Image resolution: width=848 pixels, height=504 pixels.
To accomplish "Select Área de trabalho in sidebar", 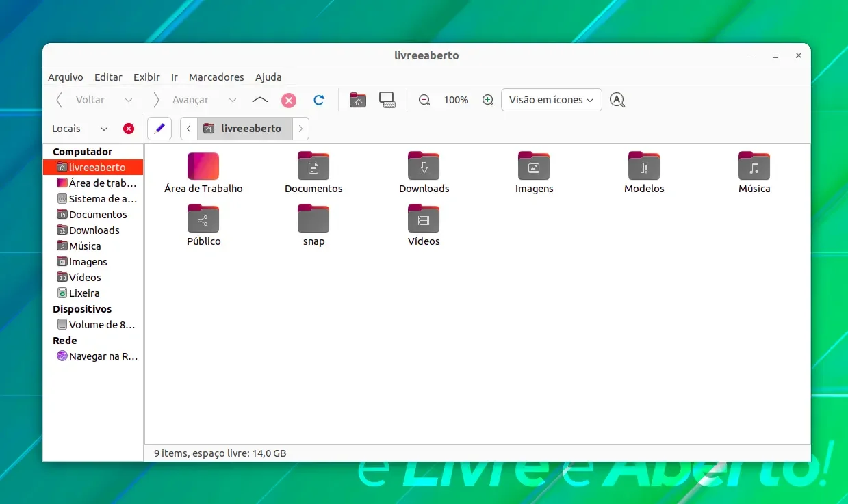I will click(x=93, y=183).
